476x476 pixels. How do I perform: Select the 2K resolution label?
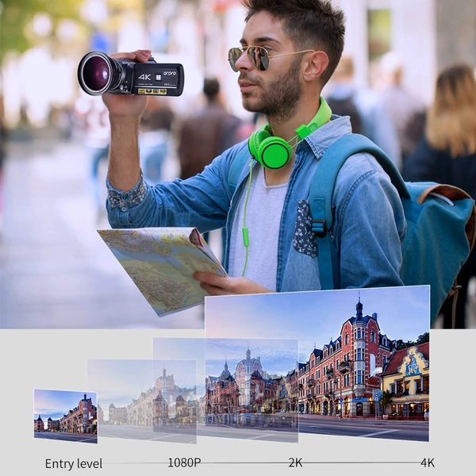click(295, 463)
